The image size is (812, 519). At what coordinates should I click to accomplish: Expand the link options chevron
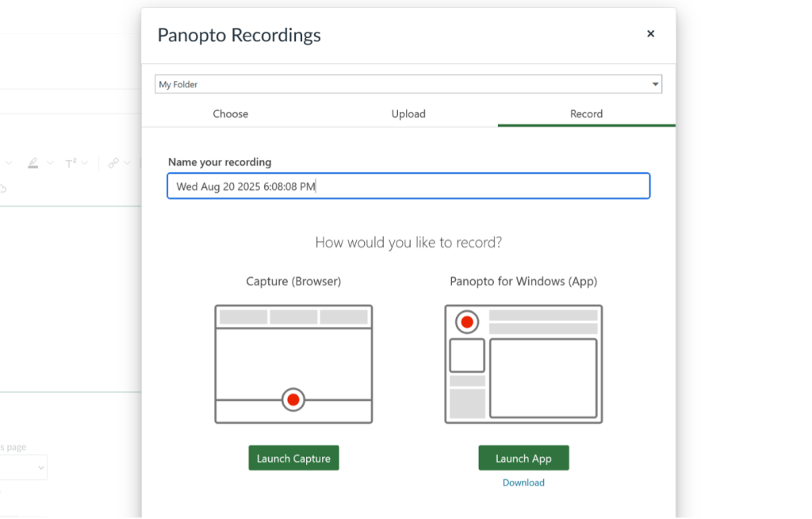tap(128, 163)
